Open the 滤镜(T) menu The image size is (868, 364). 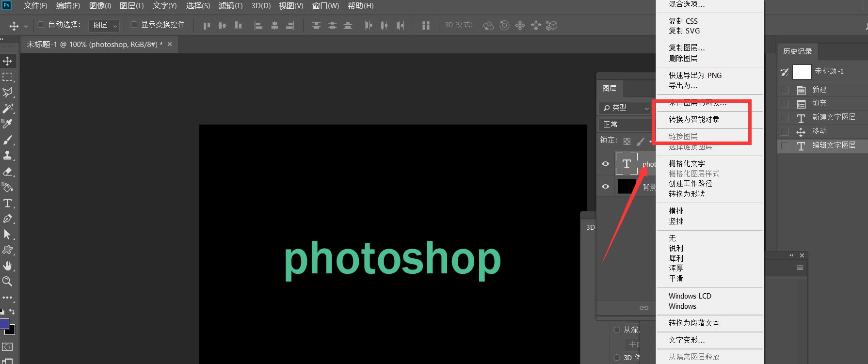coord(230,6)
